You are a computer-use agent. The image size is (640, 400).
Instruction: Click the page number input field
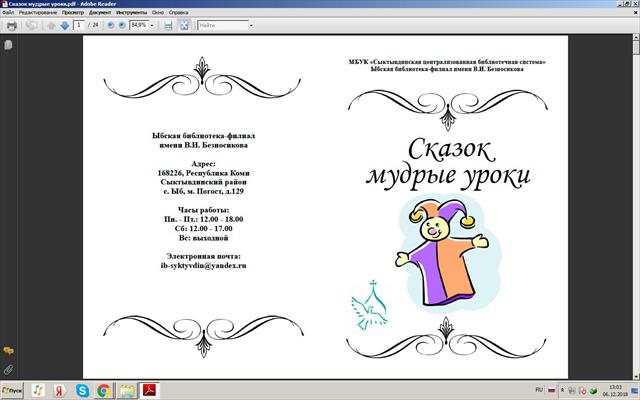79,25
